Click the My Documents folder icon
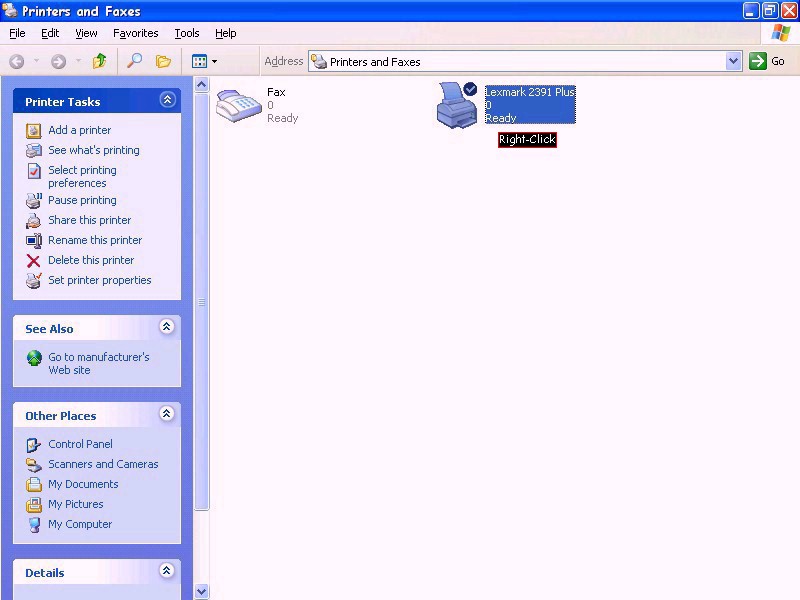Image resolution: width=800 pixels, height=600 pixels. [34, 485]
